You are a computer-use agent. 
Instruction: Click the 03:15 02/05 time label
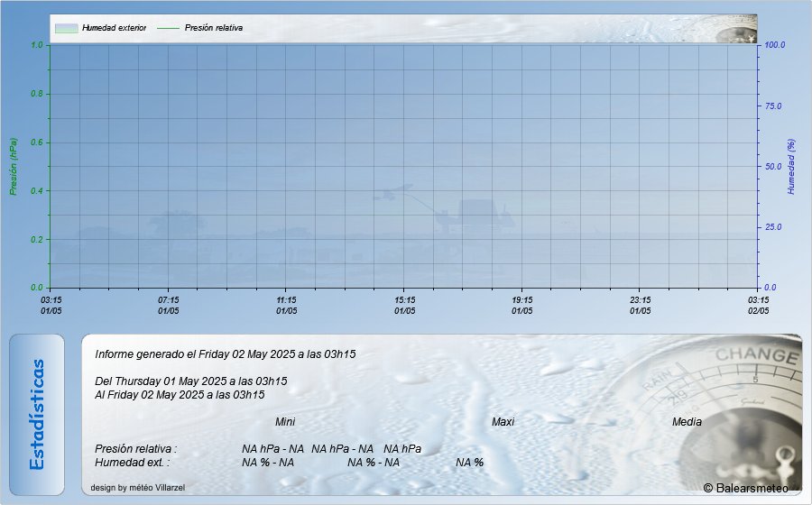pyautogui.click(x=758, y=306)
